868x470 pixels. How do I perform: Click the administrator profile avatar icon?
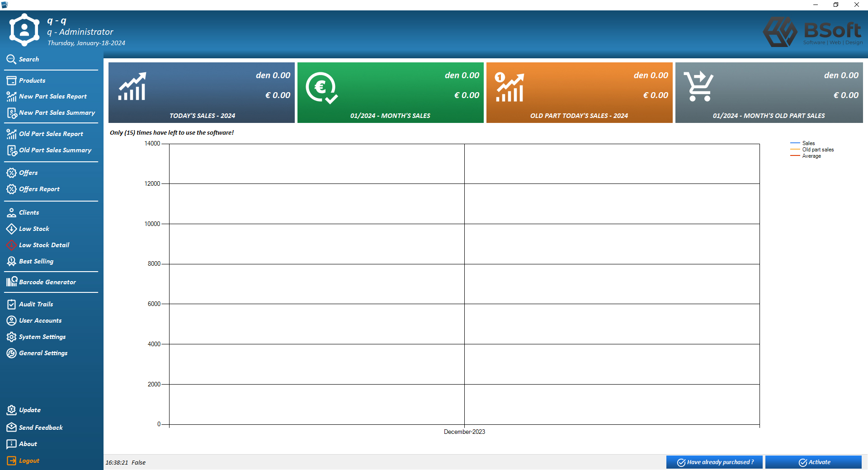(24, 30)
